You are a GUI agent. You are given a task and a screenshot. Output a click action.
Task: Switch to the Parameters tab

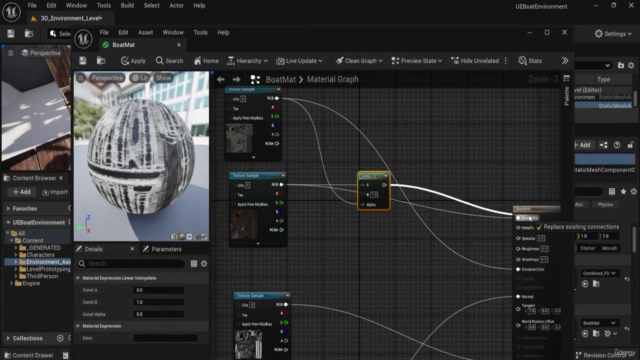pyautogui.click(x=162, y=249)
